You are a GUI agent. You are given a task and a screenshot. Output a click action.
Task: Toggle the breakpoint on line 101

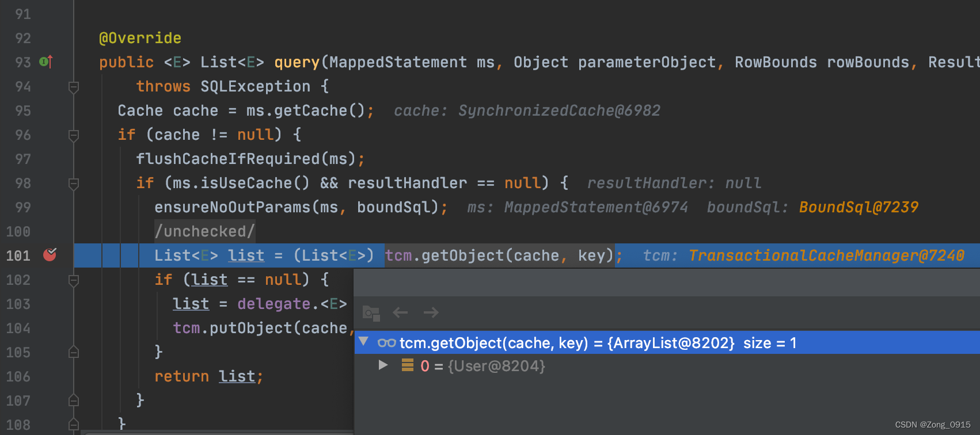(50, 254)
